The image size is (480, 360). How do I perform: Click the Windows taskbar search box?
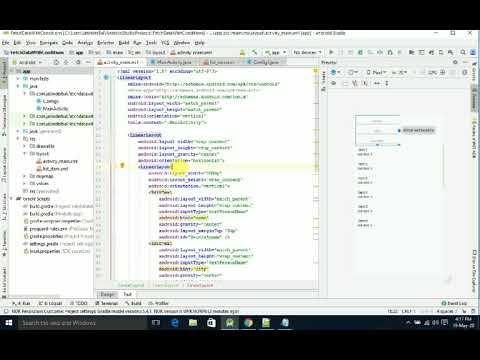pos(82,323)
